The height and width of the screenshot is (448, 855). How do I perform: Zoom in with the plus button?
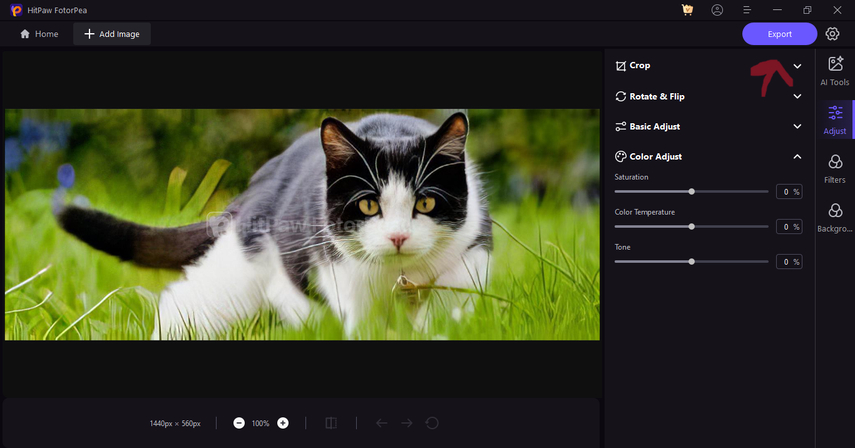[x=282, y=423]
